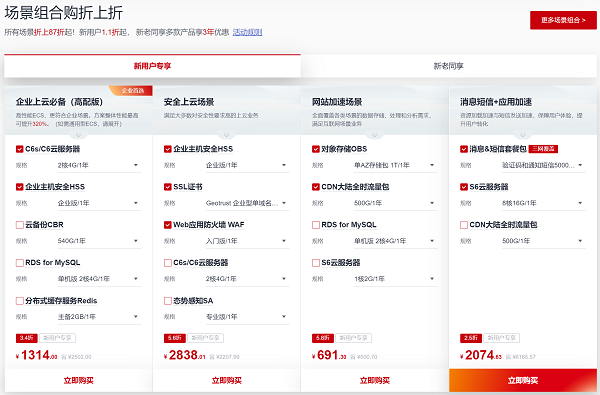Open the 活动规则 link
Image resolution: width=600 pixels, height=395 pixels.
[x=247, y=32]
